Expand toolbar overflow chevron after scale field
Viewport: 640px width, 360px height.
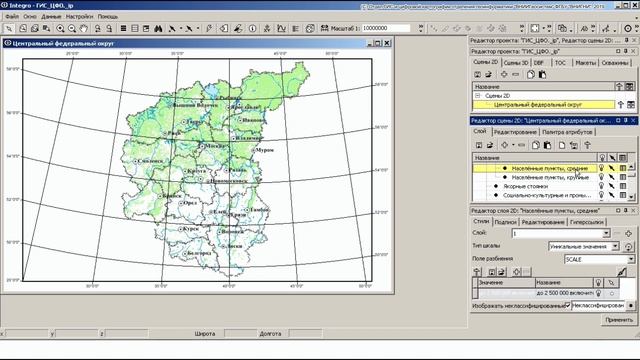(x=421, y=28)
